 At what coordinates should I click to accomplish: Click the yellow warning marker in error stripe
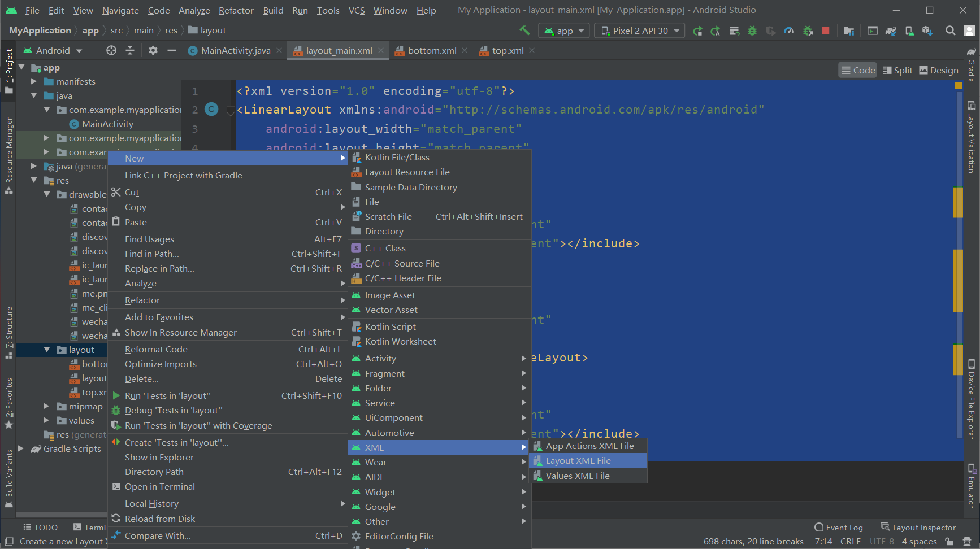[958, 85]
